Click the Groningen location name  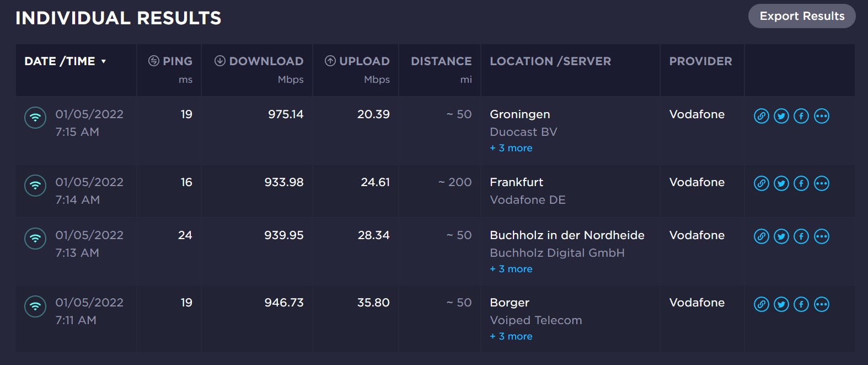pyautogui.click(x=520, y=114)
